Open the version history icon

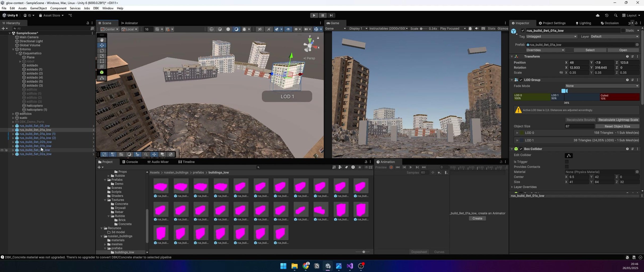(607, 15)
